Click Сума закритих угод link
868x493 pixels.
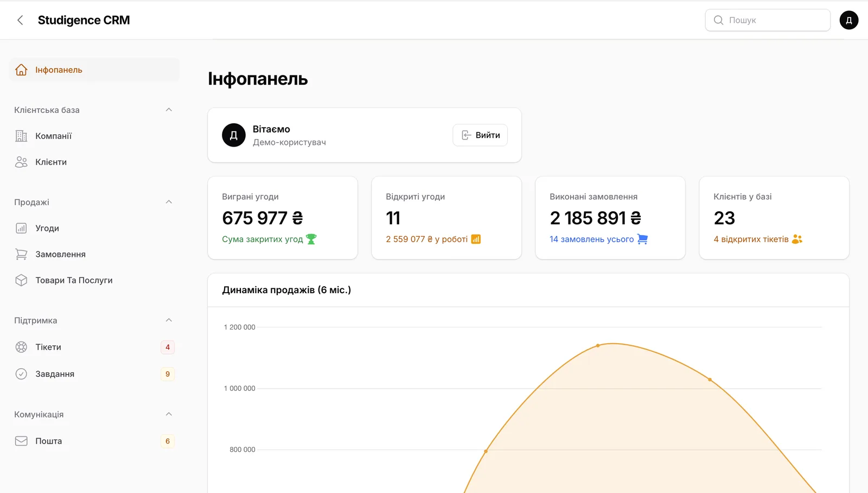(x=263, y=239)
